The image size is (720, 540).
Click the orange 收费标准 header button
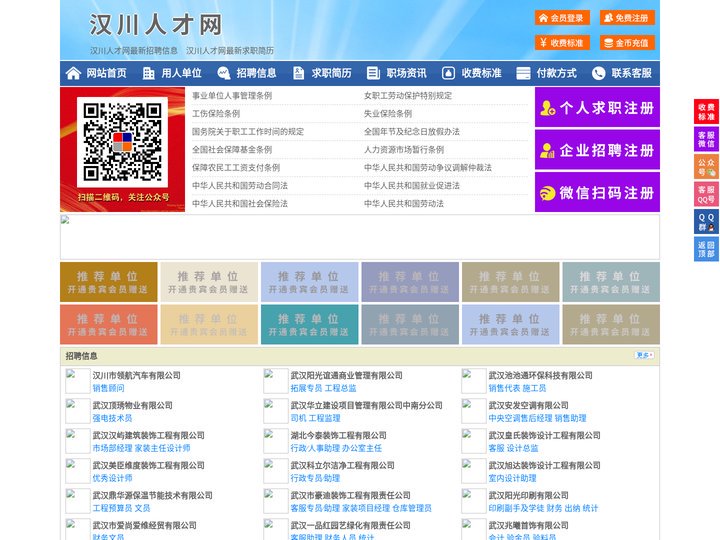click(562, 43)
